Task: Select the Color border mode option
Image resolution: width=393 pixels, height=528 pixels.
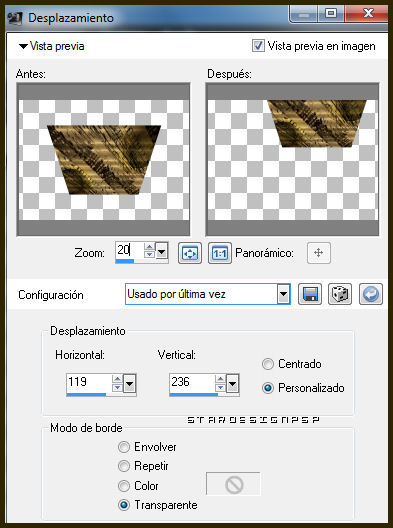Action: [x=124, y=486]
